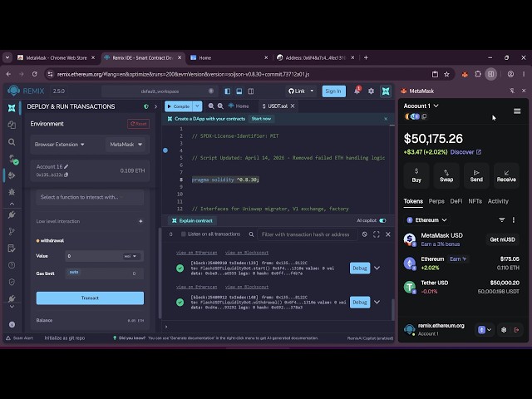This screenshot has width=532, height=399.
Task: Zoom out editor font magnifier icon
Action: point(211,106)
